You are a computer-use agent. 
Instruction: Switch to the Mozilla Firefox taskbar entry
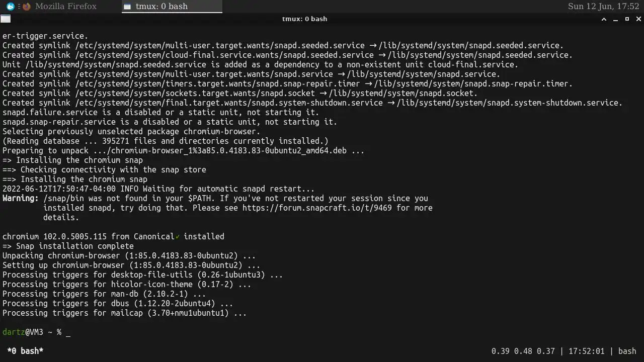(x=65, y=7)
